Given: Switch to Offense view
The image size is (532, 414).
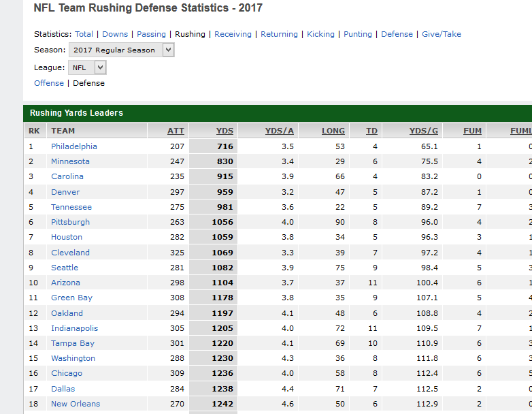Looking at the screenshot, I should tap(49, 83).
